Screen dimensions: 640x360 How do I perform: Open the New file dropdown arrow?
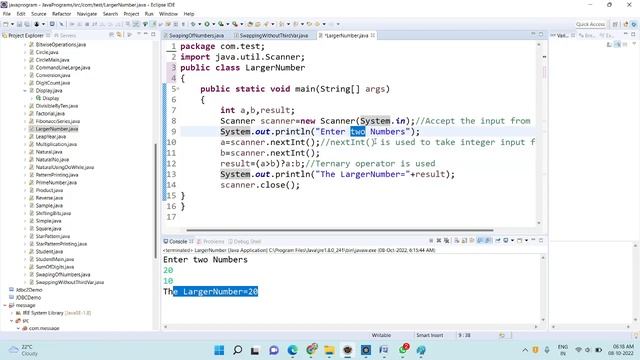(x=12, y=24)
